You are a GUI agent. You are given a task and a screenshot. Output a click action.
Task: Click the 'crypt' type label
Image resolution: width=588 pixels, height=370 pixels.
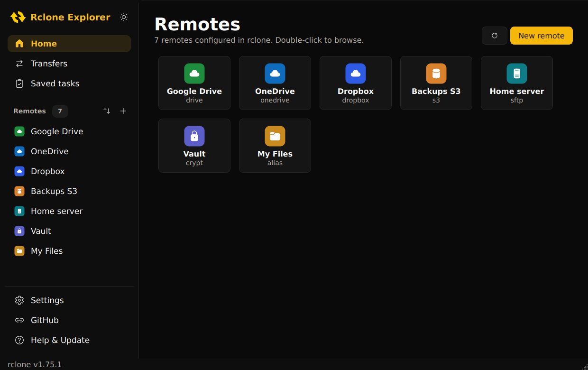coord(194,163)
